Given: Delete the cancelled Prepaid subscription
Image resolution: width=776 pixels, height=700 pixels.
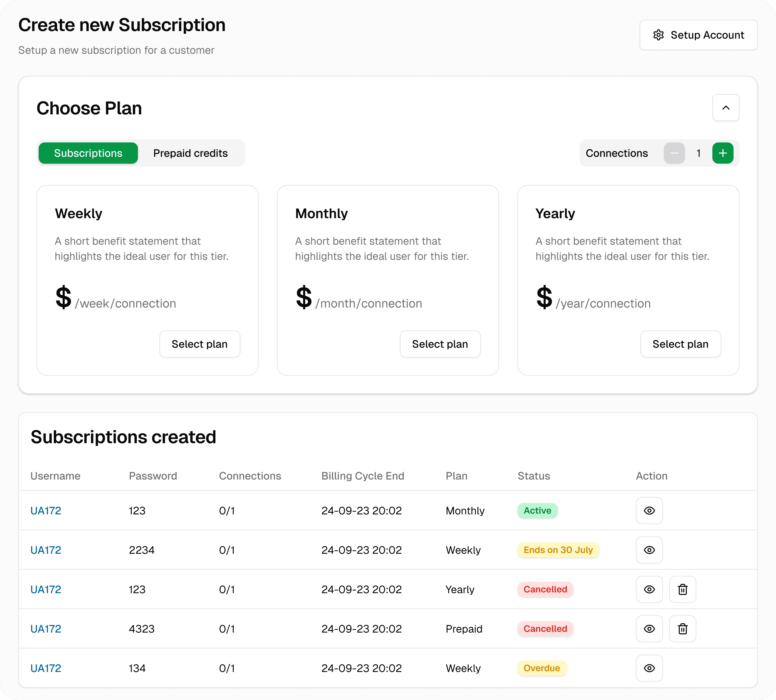Looking at the screenshot, I should pos(683,629).
